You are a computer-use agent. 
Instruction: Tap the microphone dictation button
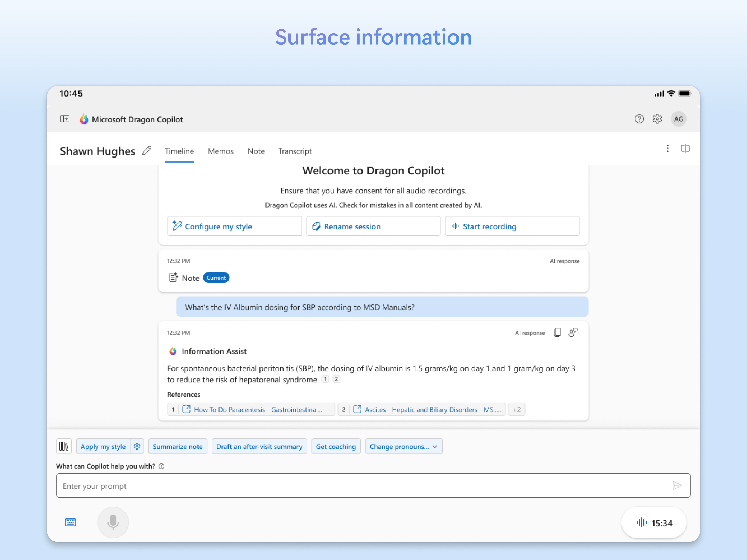click(x=113, y=522)
